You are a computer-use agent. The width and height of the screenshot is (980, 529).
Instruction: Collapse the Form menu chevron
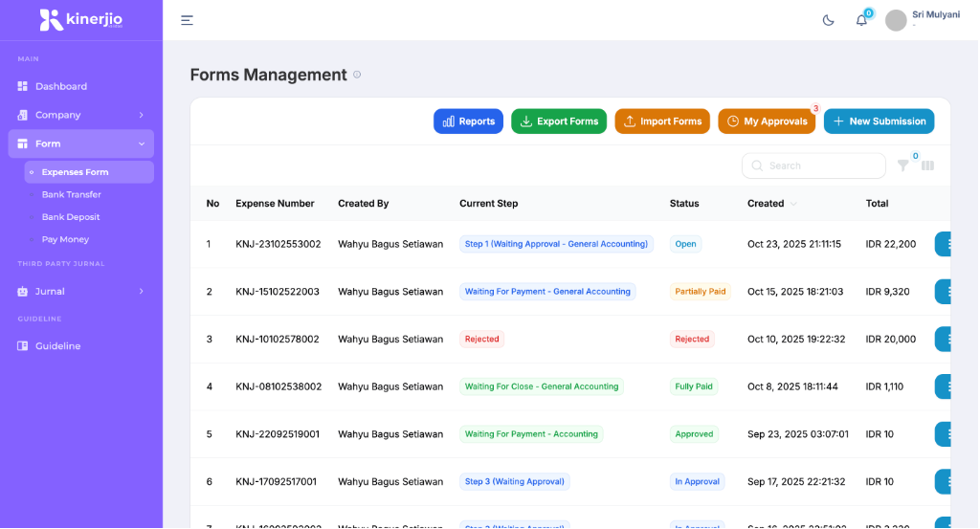pos(142,143)
